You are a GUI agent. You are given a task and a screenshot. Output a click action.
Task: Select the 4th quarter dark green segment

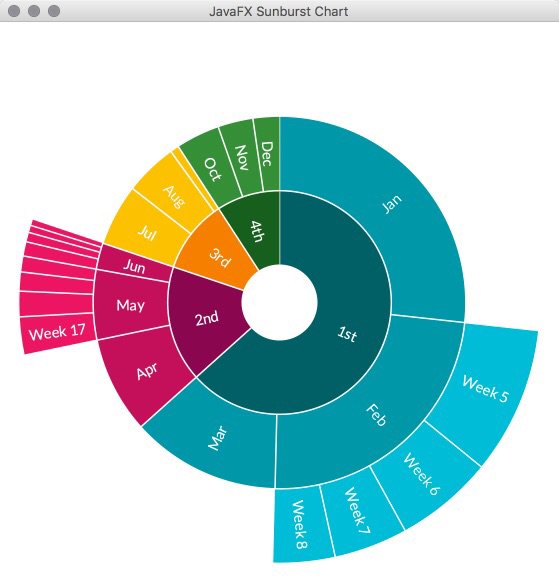click(257, 231)
